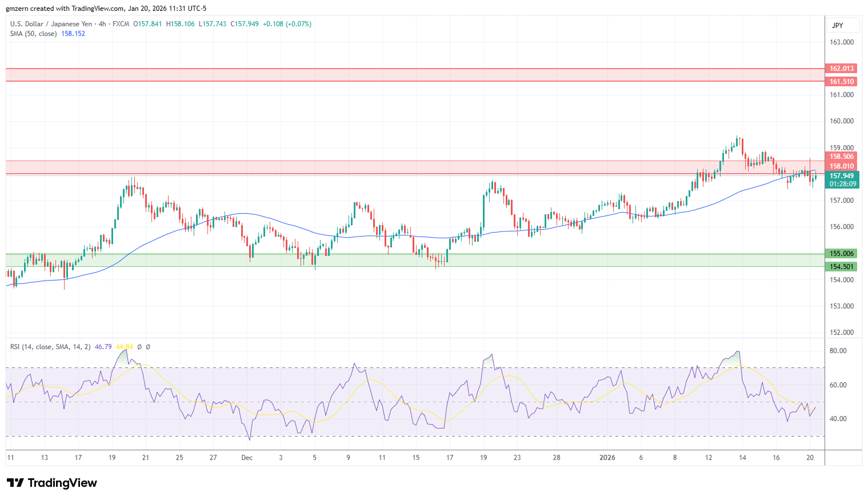Click the RSI value 46.79
Image resolution: width=868 pixels, height=500 pixels.
[x=103, y=347]
